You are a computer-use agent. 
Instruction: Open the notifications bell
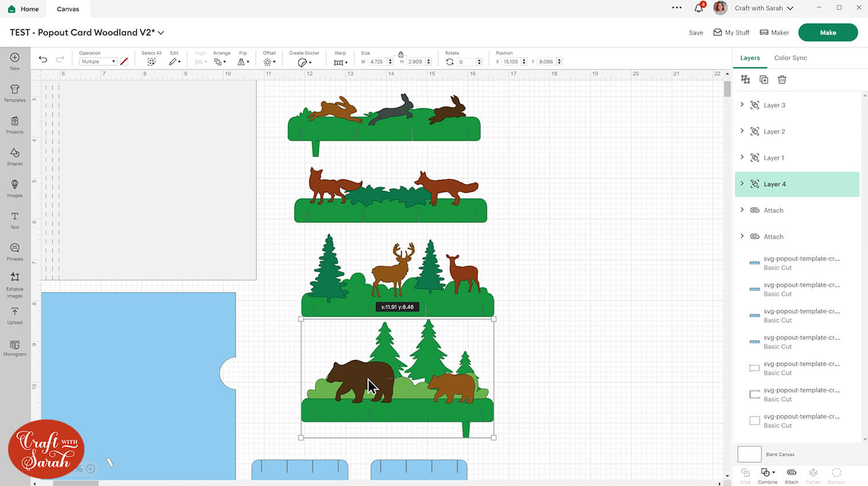tap(698, 8)
